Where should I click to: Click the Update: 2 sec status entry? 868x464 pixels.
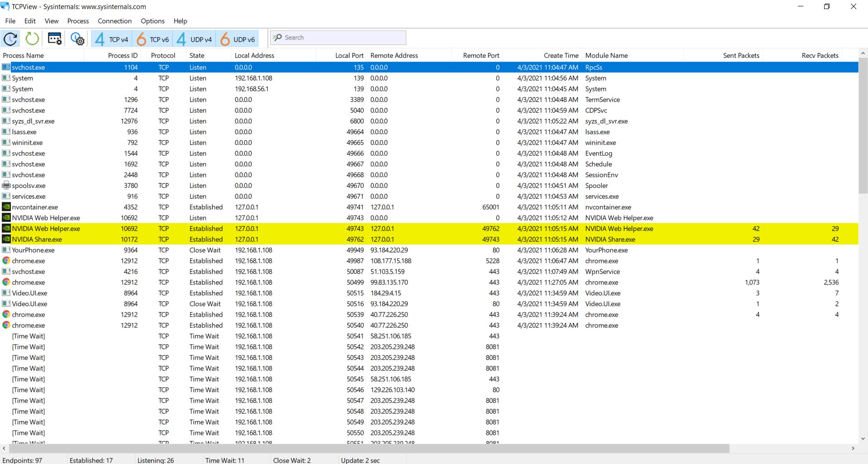coord(360,460)
